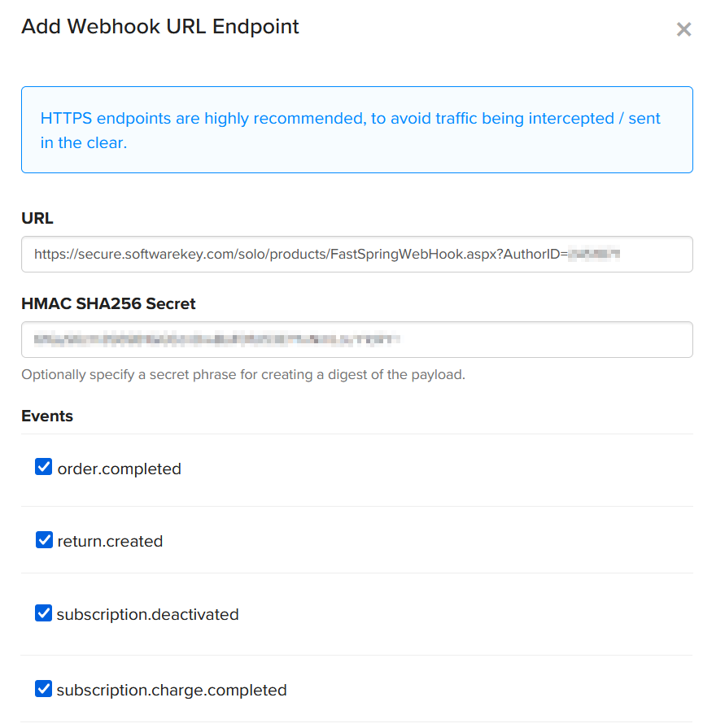Uncheck the return.created event checkbox
The image size is (703, 728).
[x=44, y=539]
